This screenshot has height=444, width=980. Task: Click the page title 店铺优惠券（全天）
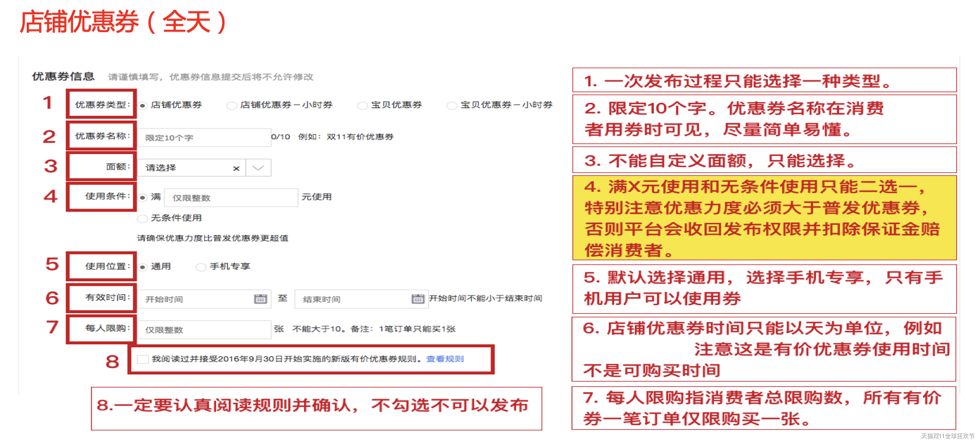[x=124, y=22]
